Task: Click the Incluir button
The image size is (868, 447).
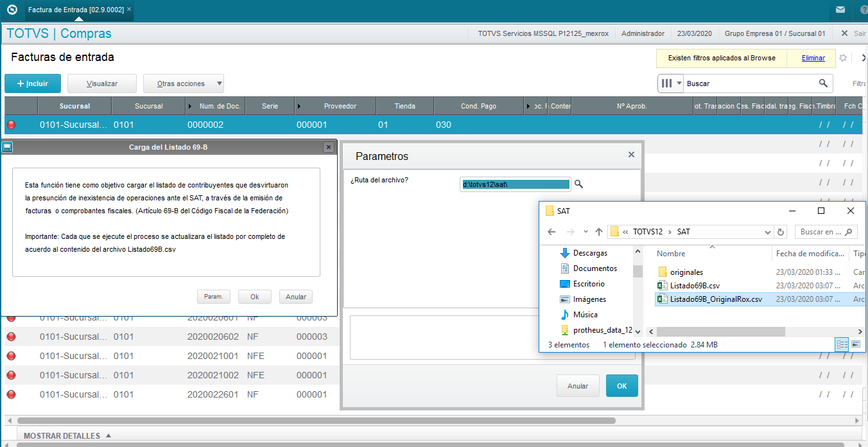Action: (x=33, y=83)
